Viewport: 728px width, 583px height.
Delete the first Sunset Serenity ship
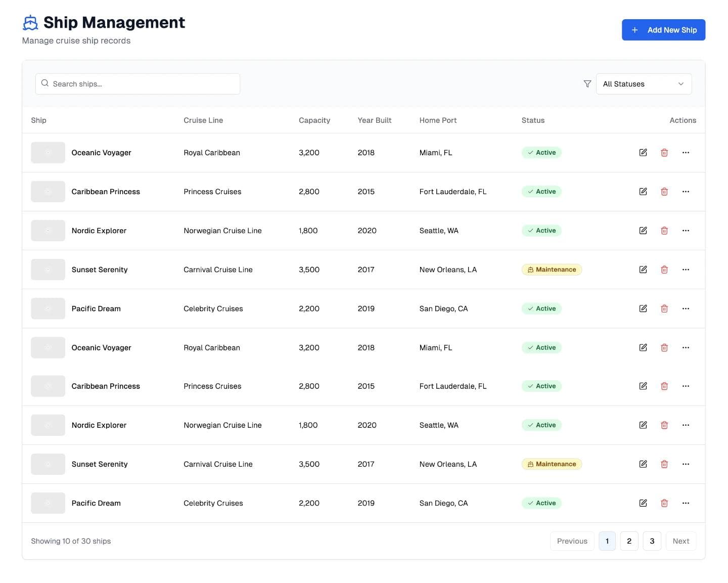664,270
